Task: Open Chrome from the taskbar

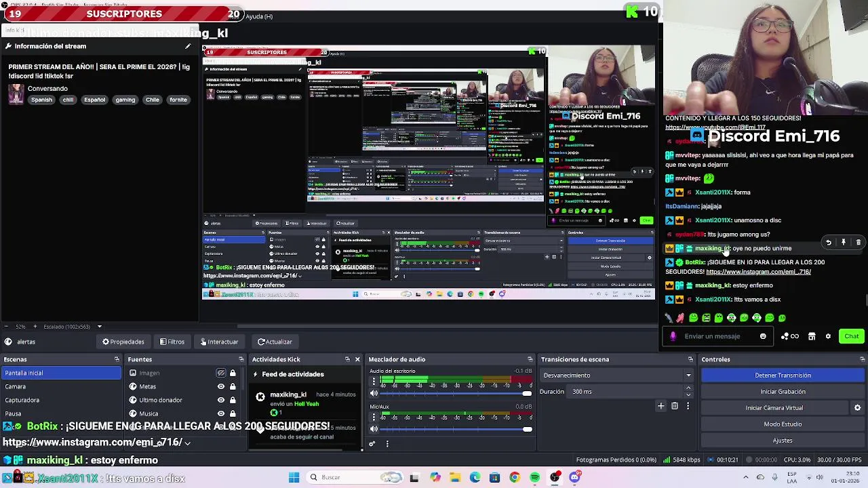Action: pos(515,478)
